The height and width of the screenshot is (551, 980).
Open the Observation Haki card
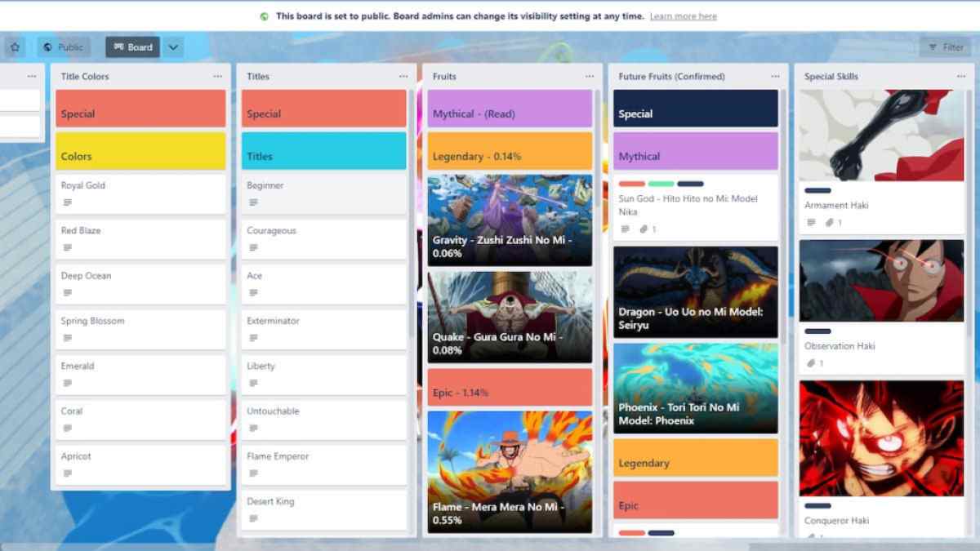tap(881, 306)
